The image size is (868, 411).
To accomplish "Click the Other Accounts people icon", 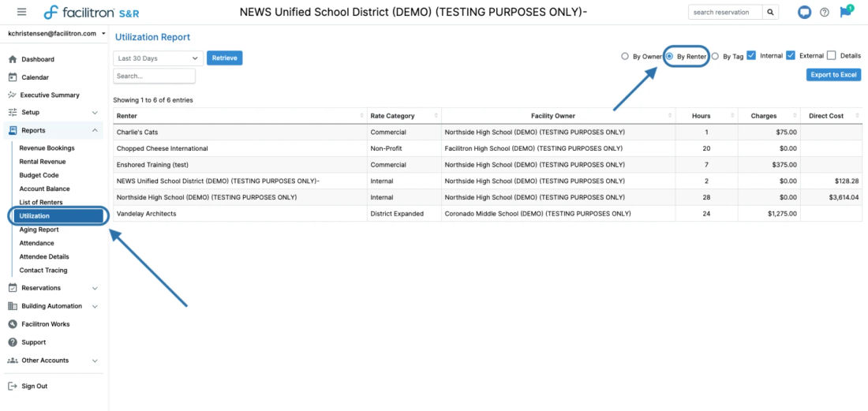I will 13,360.
